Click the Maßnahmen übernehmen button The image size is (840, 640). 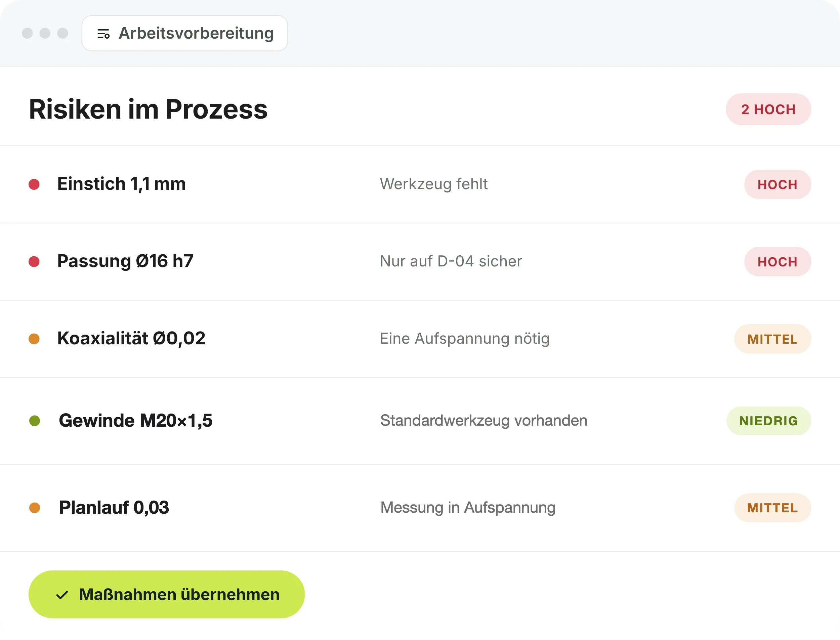[x=166, y=594]
